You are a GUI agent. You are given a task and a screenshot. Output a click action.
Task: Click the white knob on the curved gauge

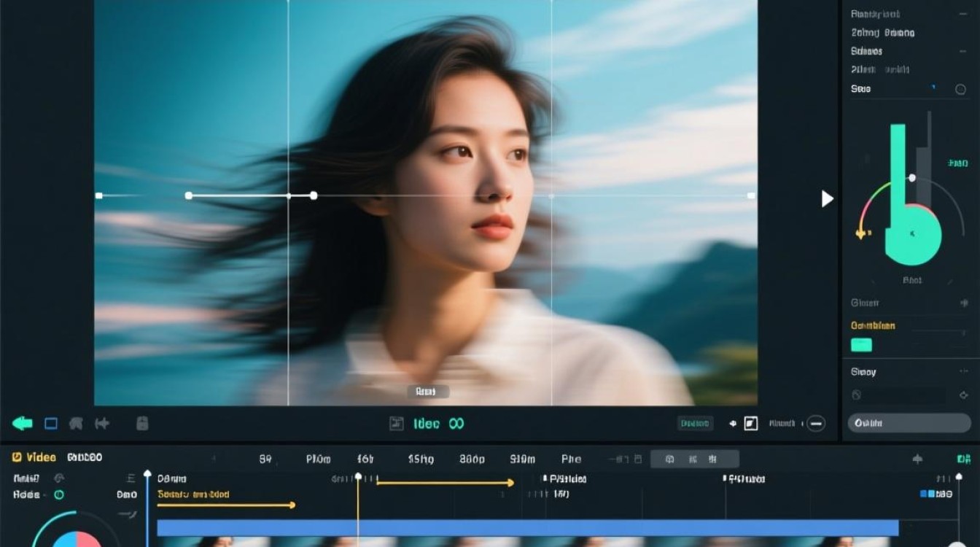point(911,178)
